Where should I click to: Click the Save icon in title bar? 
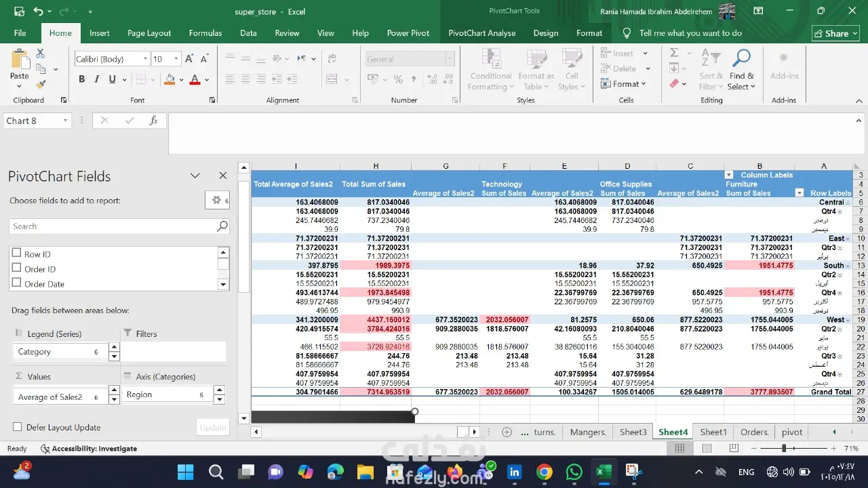pos(19,12)
